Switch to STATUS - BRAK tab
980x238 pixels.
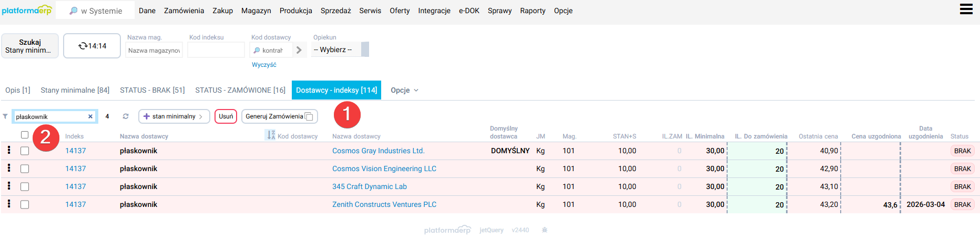[x=152, y=90]
